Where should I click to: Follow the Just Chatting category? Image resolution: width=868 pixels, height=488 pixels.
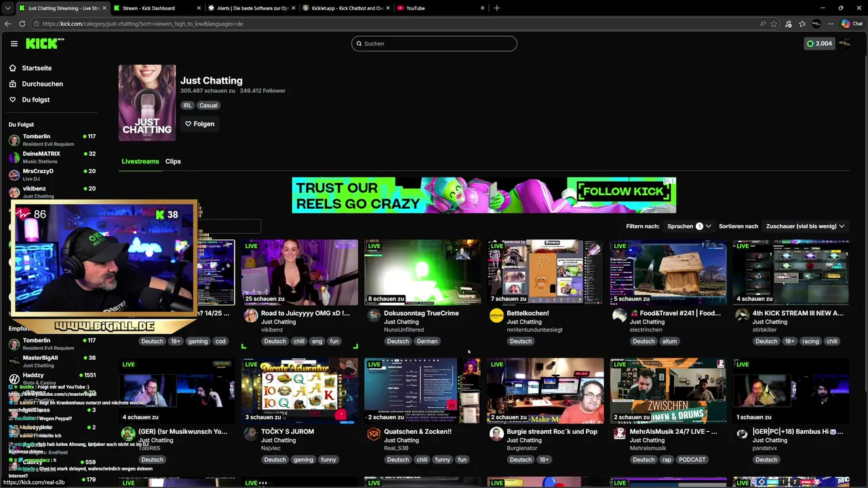tap(199, 124)
